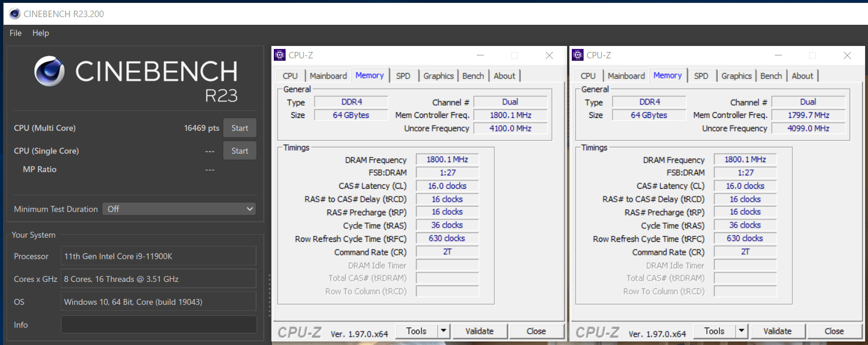868x345 pixels.
Task: Expand Tools dropdown arrow in left CPU-Z window
Action: (x=444, y=331)
